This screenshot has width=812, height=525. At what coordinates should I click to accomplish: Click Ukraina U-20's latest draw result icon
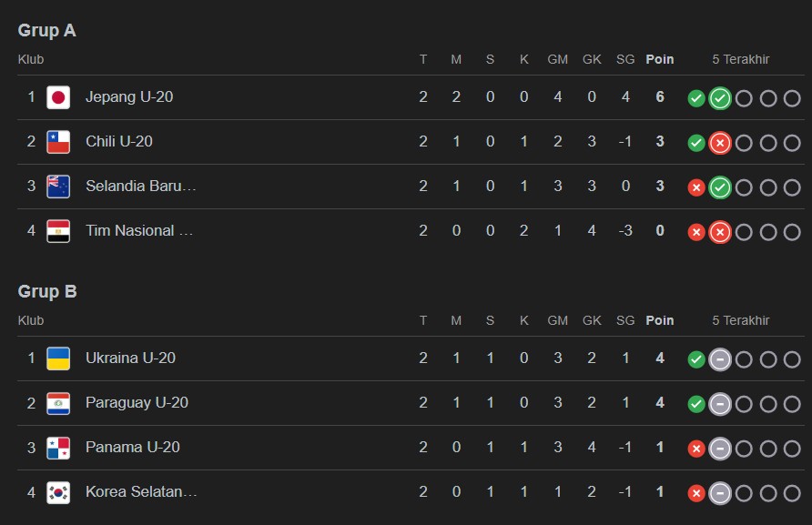(x=720, y=358)
